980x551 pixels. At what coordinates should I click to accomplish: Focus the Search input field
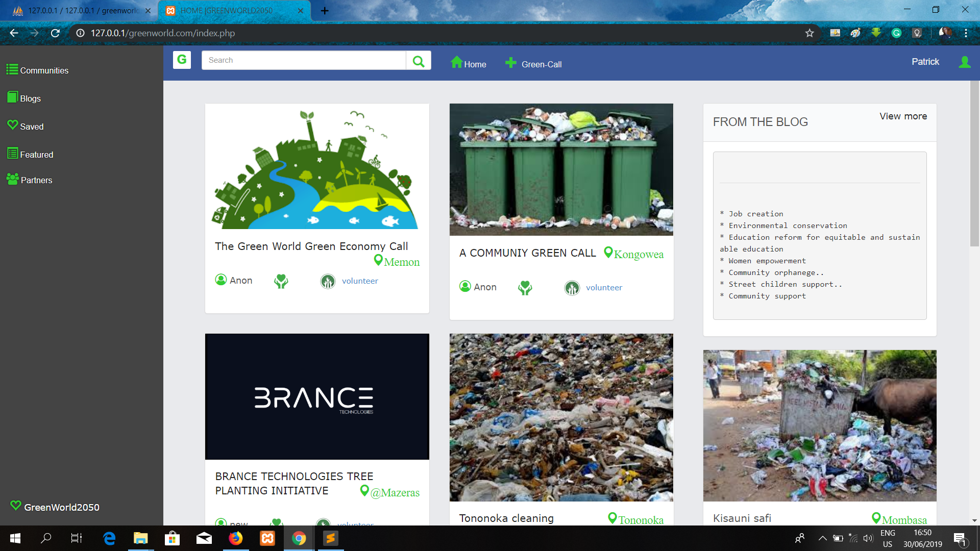coord(304,60)
